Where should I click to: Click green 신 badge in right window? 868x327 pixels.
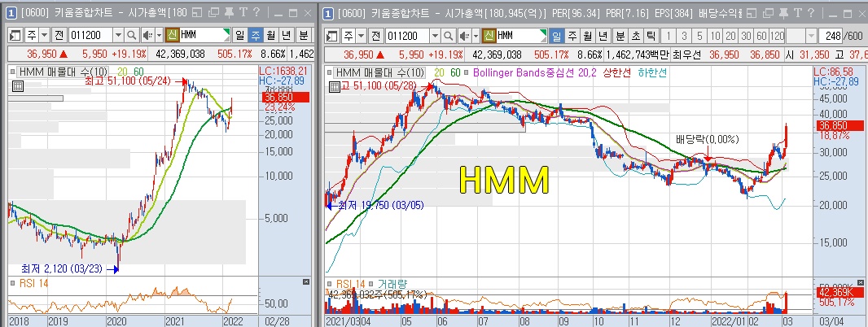pos(489,36)
